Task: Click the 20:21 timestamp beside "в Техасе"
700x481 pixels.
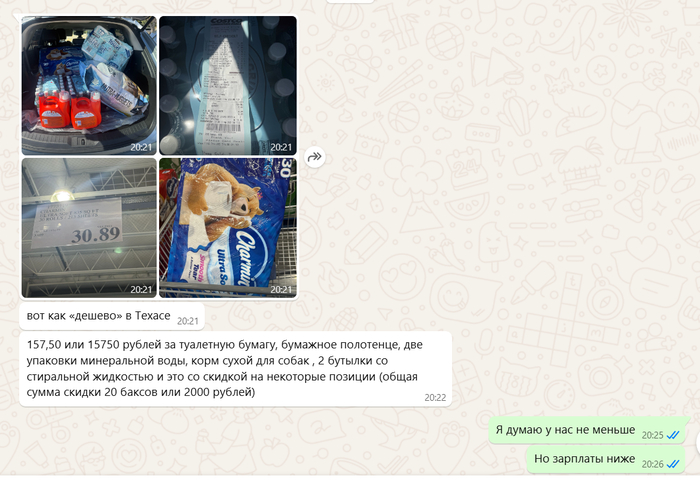Action: [x=188, y=321]
